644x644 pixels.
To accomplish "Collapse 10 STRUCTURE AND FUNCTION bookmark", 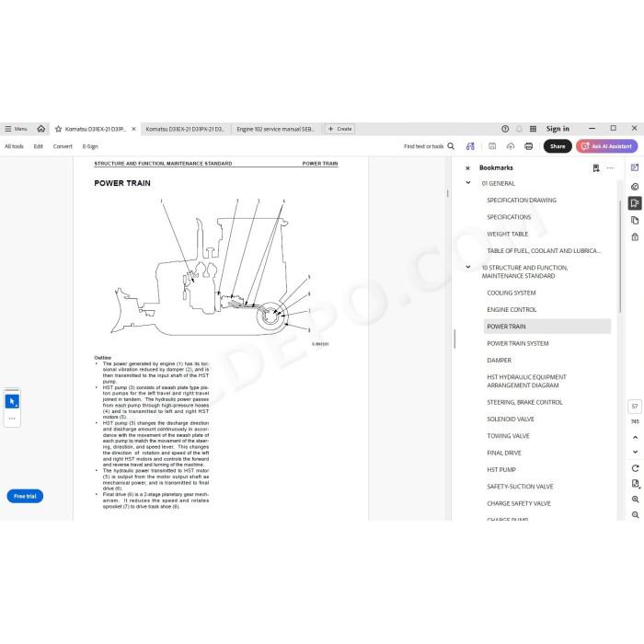I will [467, 267].
